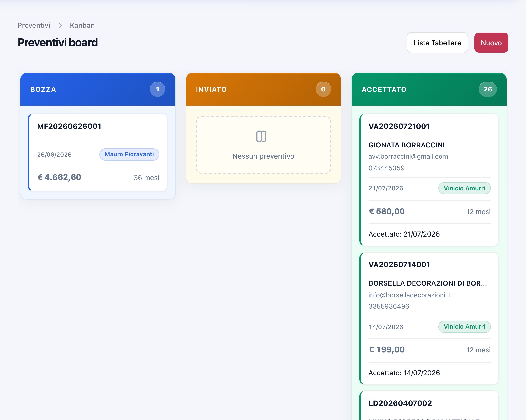Click email info@borselladecorazioni.it
Image resolution: width=526 pixels, height=420 pixels.
tap(410, 295)
